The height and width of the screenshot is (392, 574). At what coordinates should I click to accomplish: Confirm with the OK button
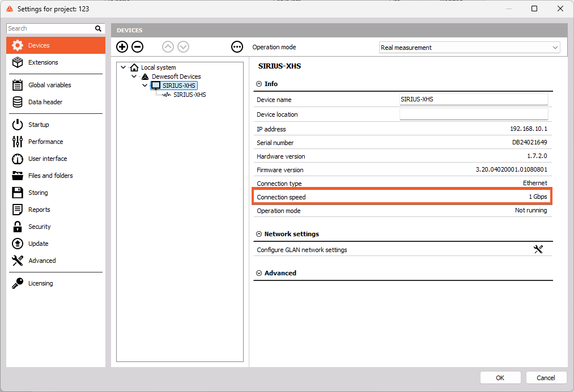(500, 378)
